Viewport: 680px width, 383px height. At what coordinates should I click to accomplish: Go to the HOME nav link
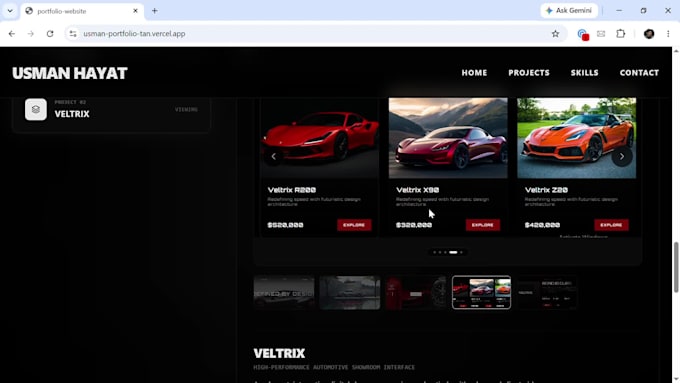(x=474, y=73)
